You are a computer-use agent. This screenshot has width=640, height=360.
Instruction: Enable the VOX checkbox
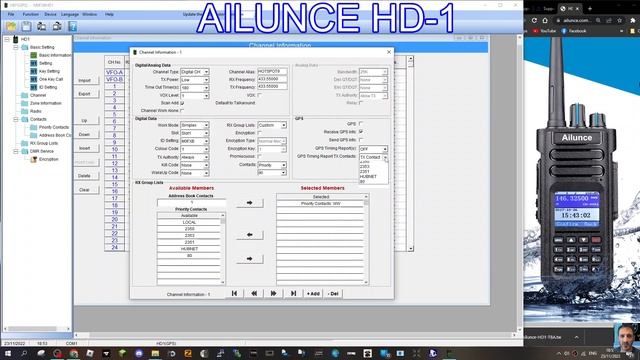pyautogui.click(x=260, y=95)
